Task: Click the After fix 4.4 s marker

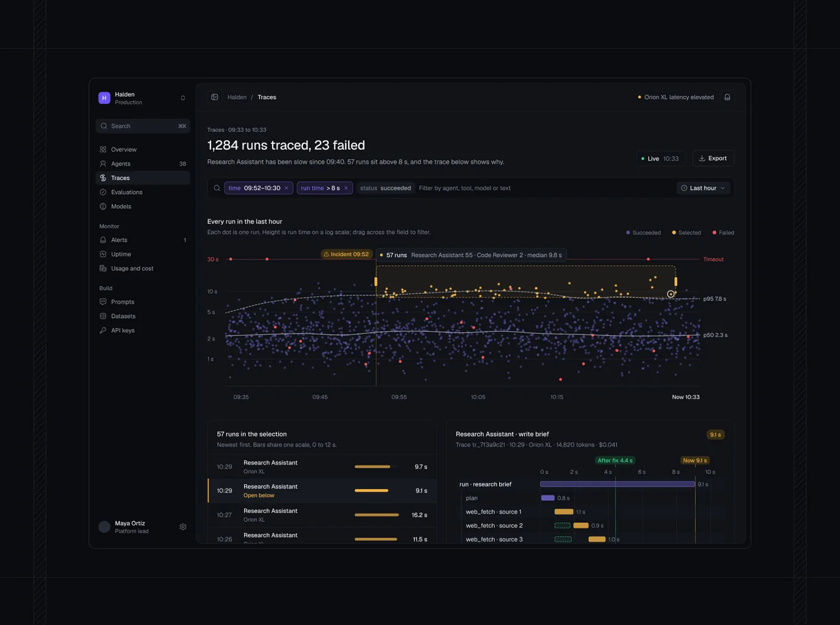Action: click(615, 461)
